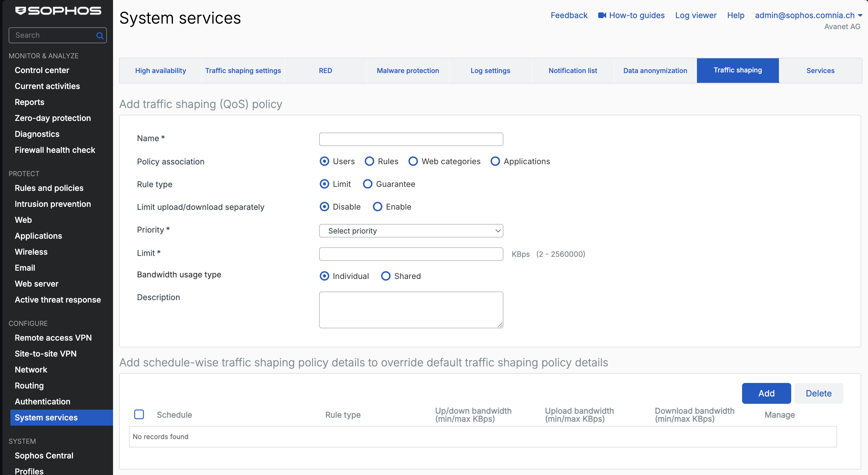Select the Rules policy association radio
The image size is (868, 475).
[369, 162]
